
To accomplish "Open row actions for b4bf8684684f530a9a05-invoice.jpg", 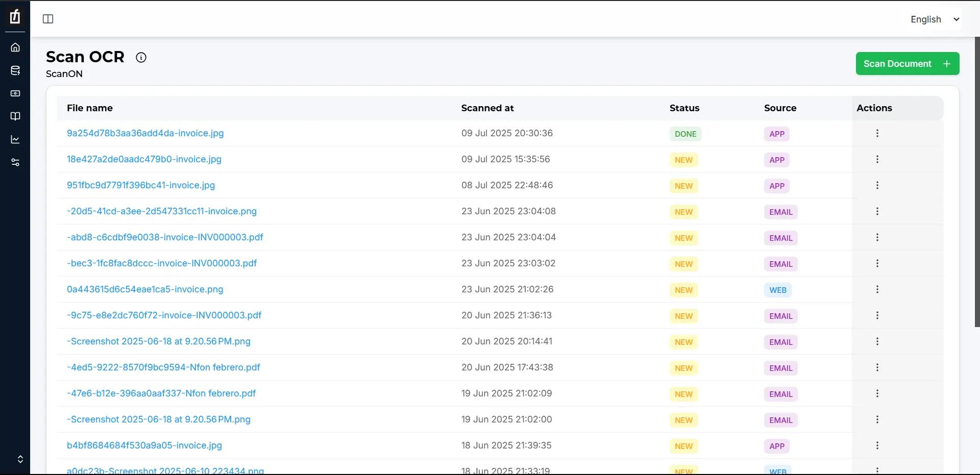I will click(877, 445).
